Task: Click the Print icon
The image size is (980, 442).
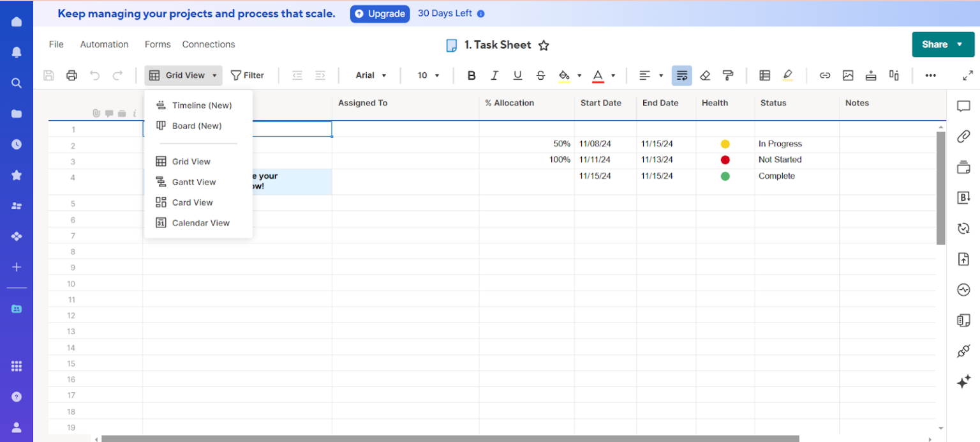Action: click(x=71, y=75)
